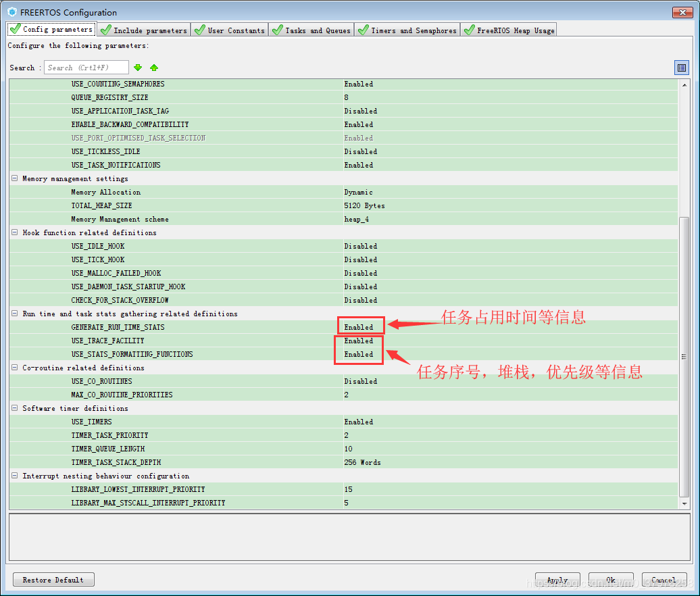Select ENABLE_BACKWARD_COMPATIBILITY row
The width and height of the screenshot is (700, 596).
343,124
